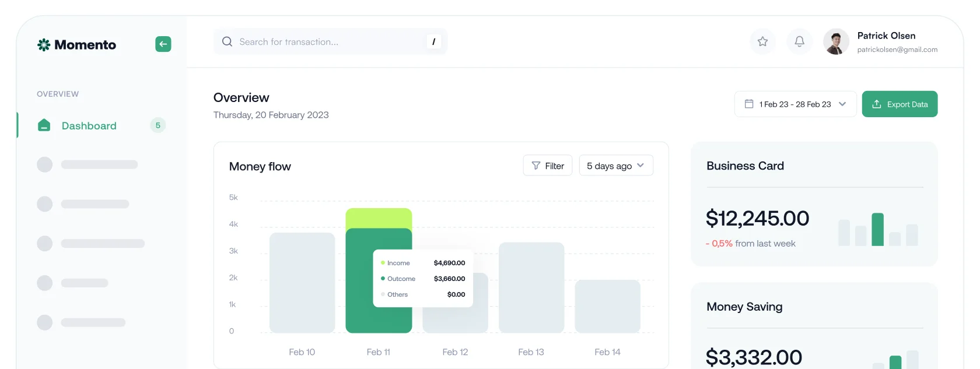Click the star favorites icon
Image resolution: width=980 pixels, height=369 pixels.
[x=762, y=41]
